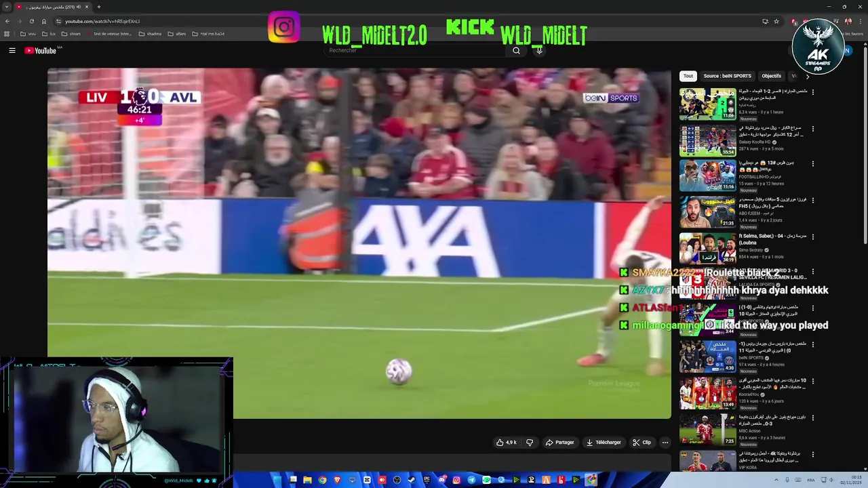The height and width of the screenshot is (488, 868).
Task: Open the khadma bookmark folder
Action: [150, 34]
